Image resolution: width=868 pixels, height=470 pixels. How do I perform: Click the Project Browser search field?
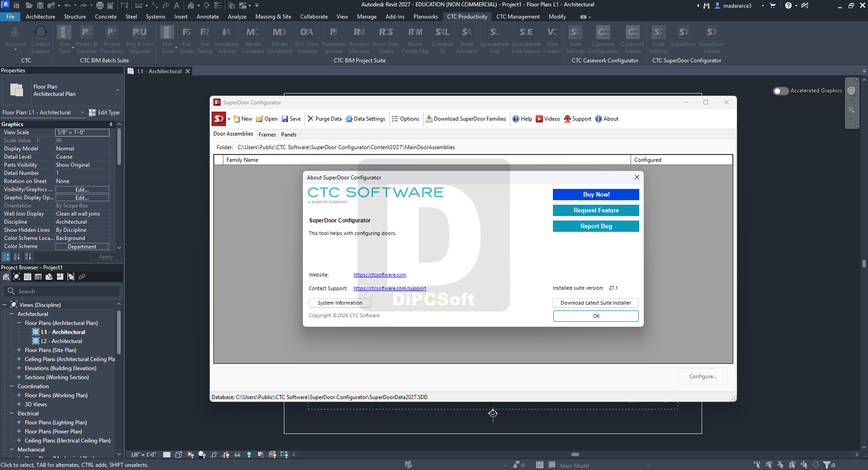[x=62, y=291]
